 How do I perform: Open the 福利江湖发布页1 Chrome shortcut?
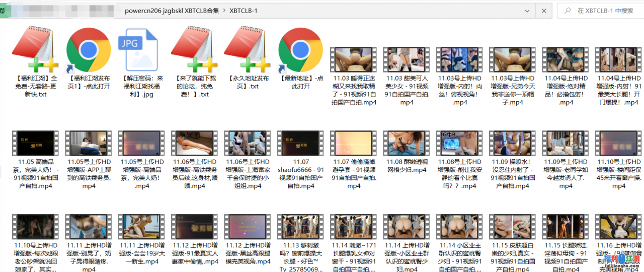89,50
